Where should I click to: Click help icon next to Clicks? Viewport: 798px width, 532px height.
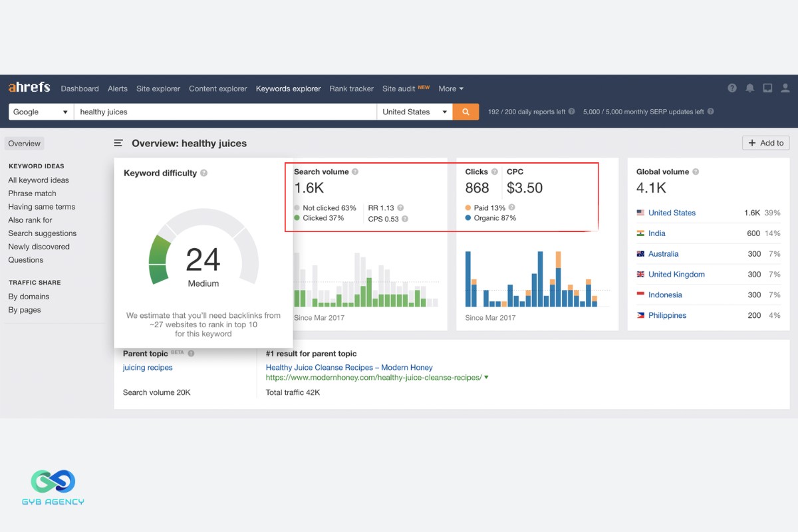495,172
